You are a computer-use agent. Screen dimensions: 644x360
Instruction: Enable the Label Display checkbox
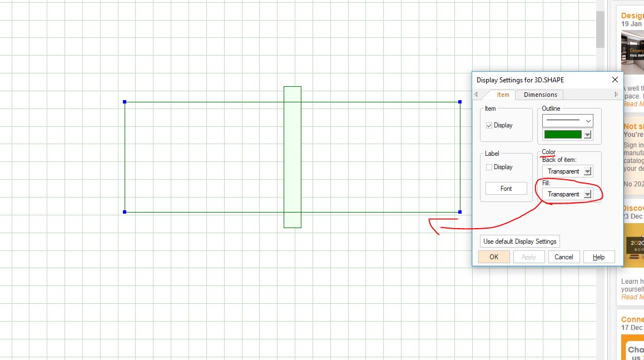(x=489, y=167)
